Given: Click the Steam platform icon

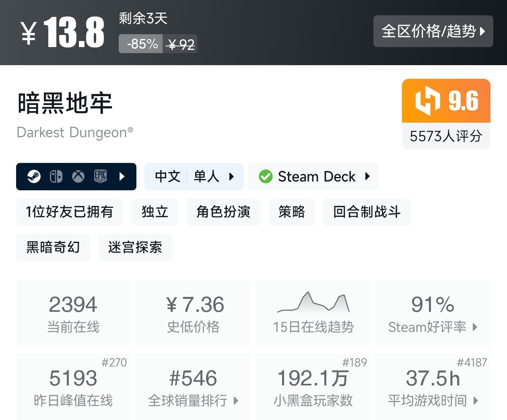Looking at the screenshot, I should pyautogui.click(x=34, y=176).
